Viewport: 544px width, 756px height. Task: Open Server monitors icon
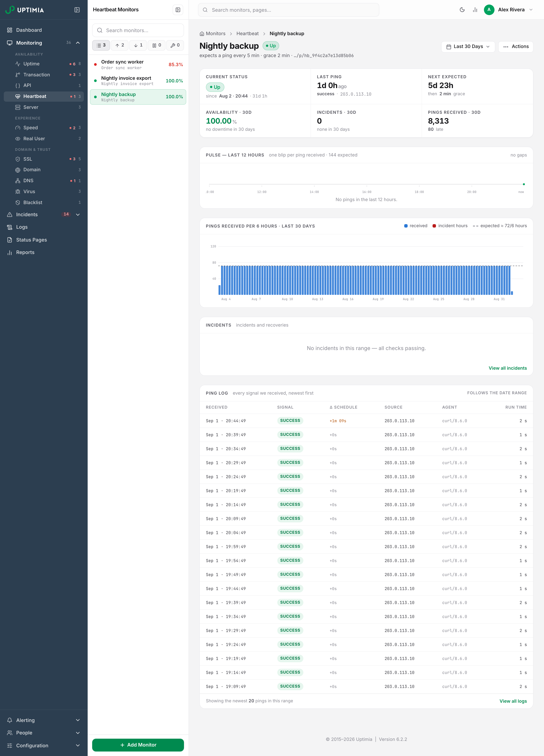pyautogui.click(x=18, y=107)
